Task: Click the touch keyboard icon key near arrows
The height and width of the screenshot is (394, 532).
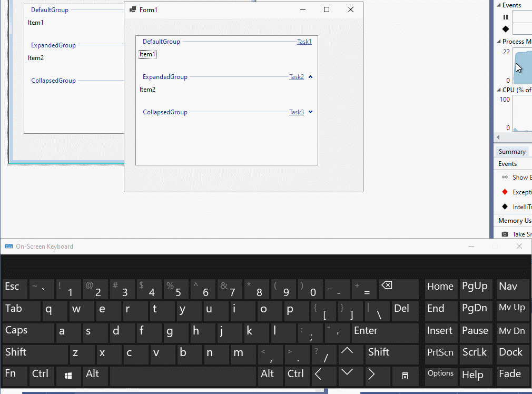Action: coord(404,376)
